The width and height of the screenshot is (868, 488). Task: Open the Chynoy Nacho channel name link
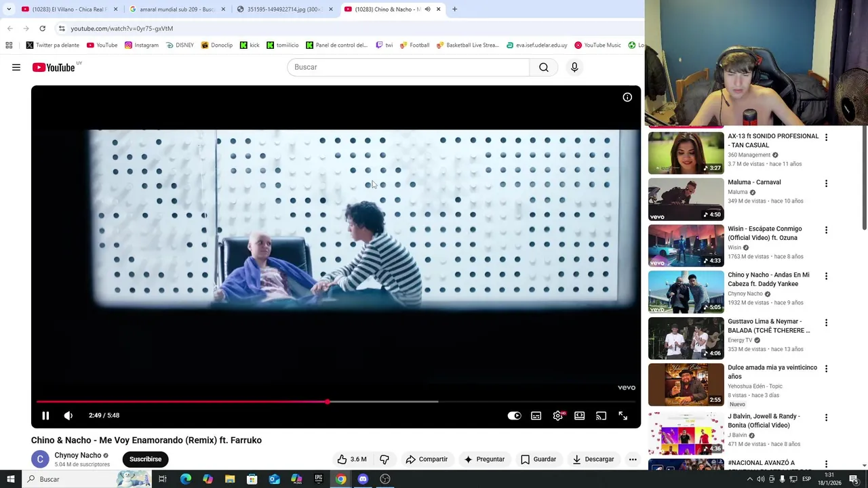(77, 455)
